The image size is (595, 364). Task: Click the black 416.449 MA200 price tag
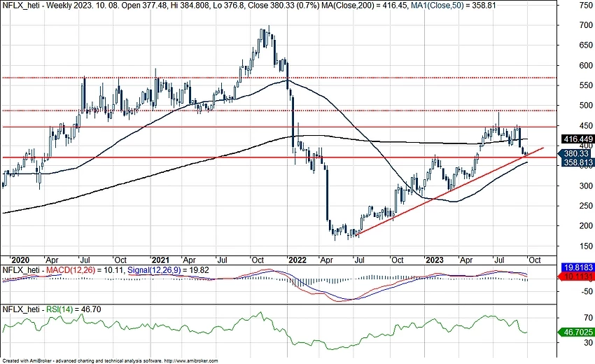tap(577, 139)
